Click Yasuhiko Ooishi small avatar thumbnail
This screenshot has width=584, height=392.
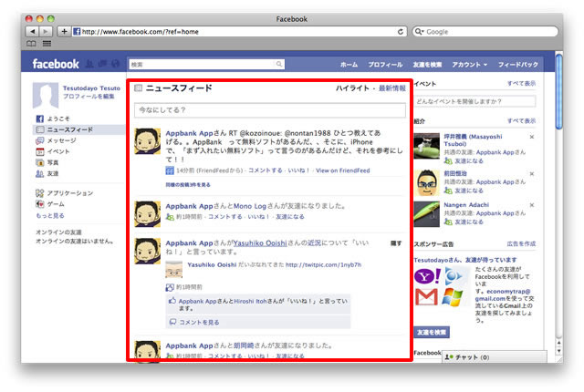(x=174, y=269)
